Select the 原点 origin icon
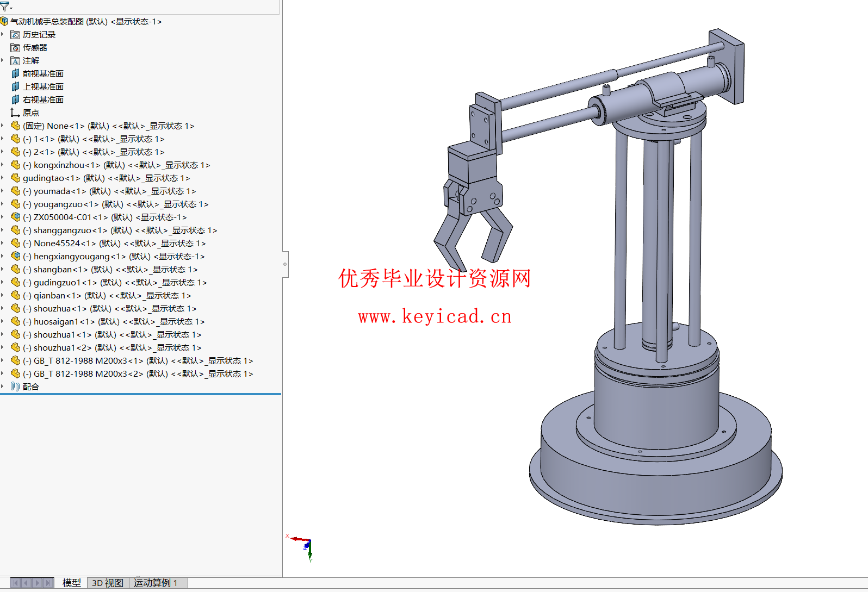 tap(15, 113)
